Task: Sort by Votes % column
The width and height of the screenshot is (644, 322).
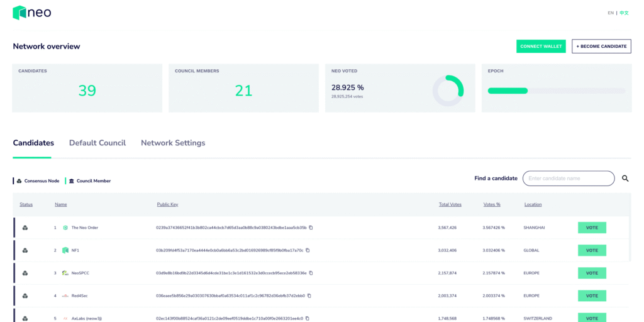Action: (x=491, y=204)
